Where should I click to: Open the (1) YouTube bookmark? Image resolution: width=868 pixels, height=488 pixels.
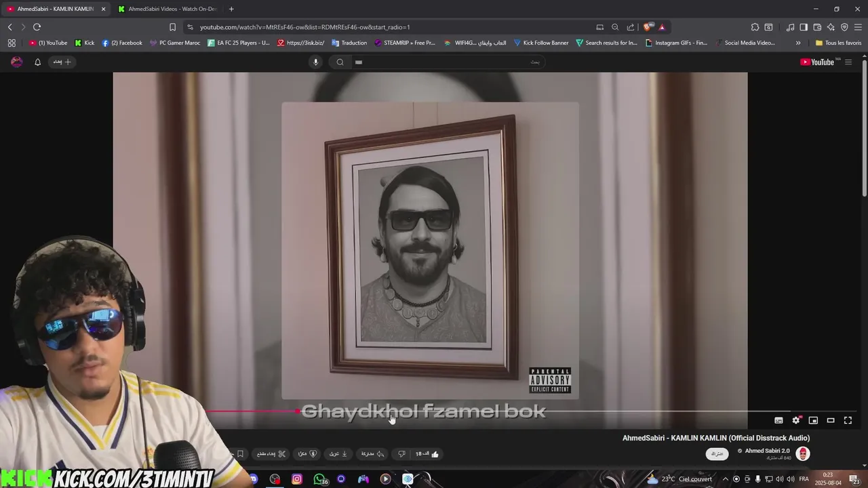tap(48, 43)
